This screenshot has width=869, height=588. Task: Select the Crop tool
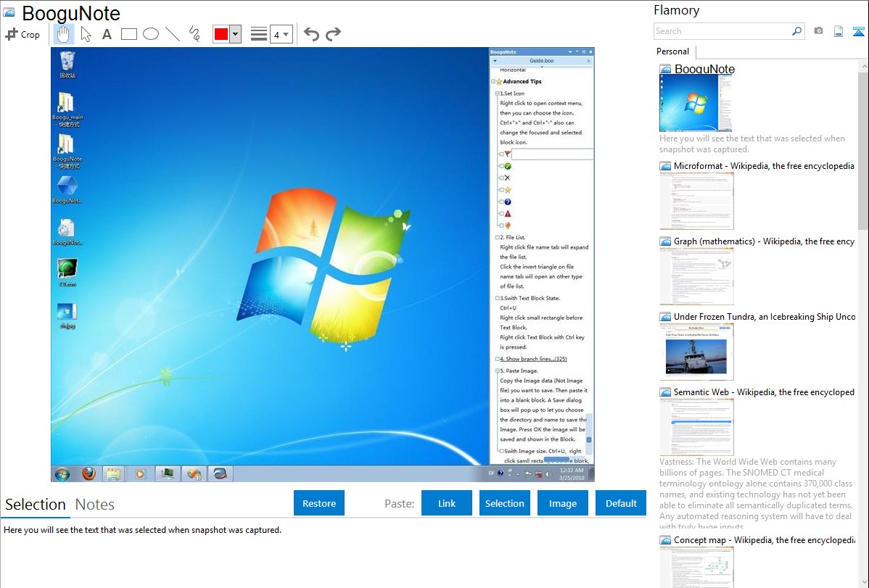(x=22, y=34)
